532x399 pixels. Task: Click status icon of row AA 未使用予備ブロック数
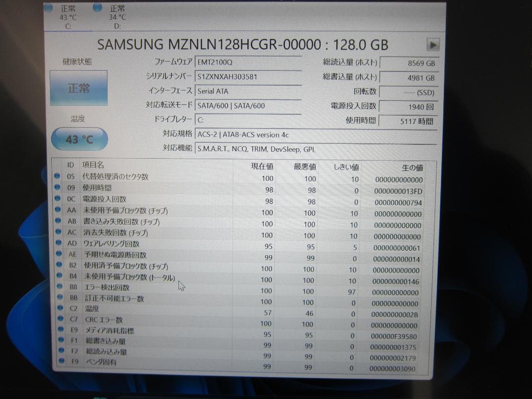point(58,209)
